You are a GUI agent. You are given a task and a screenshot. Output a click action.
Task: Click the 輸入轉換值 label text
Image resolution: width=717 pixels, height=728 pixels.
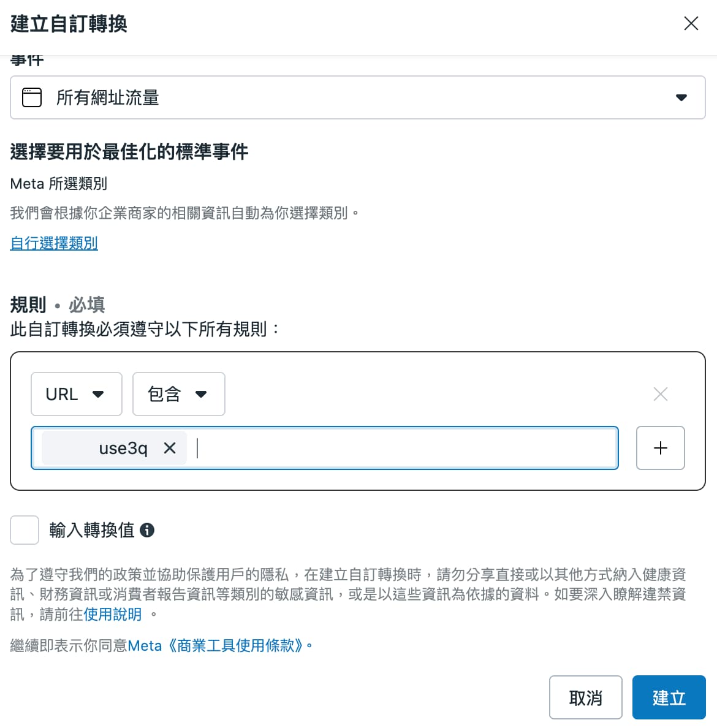click(92, 529)
